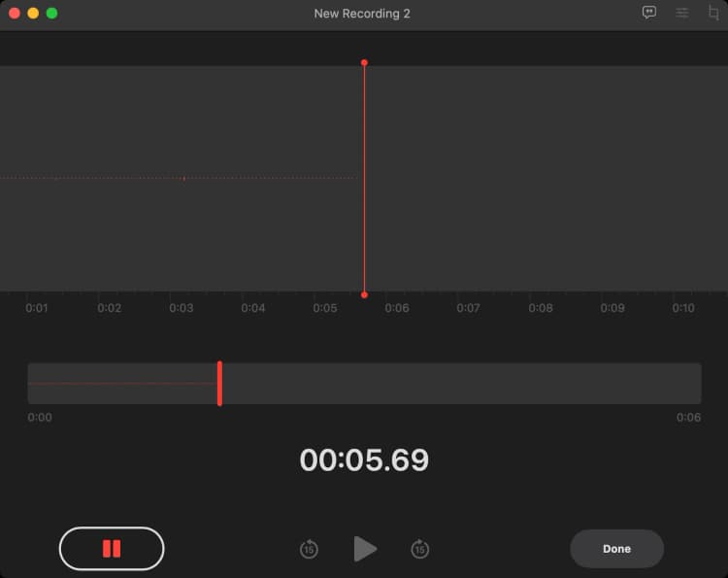
Task: Click the Done button
Action: [616, 549]
